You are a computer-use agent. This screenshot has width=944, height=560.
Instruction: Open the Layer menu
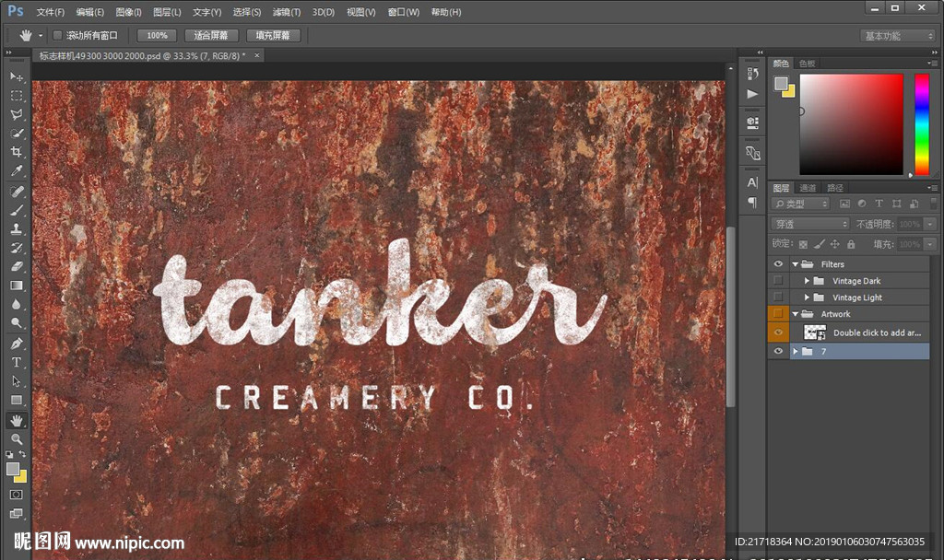coord(167,12)
